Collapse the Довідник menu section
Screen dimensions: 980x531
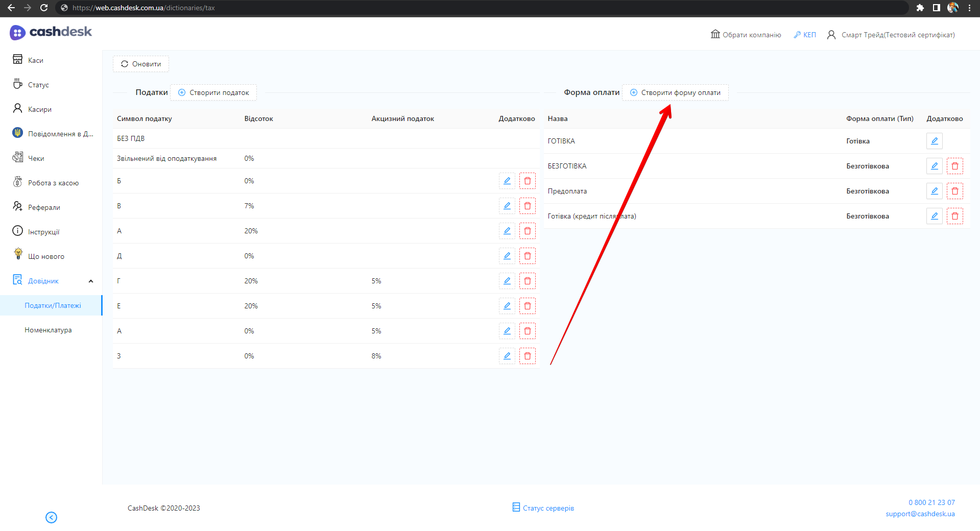[x=91, y=281]
